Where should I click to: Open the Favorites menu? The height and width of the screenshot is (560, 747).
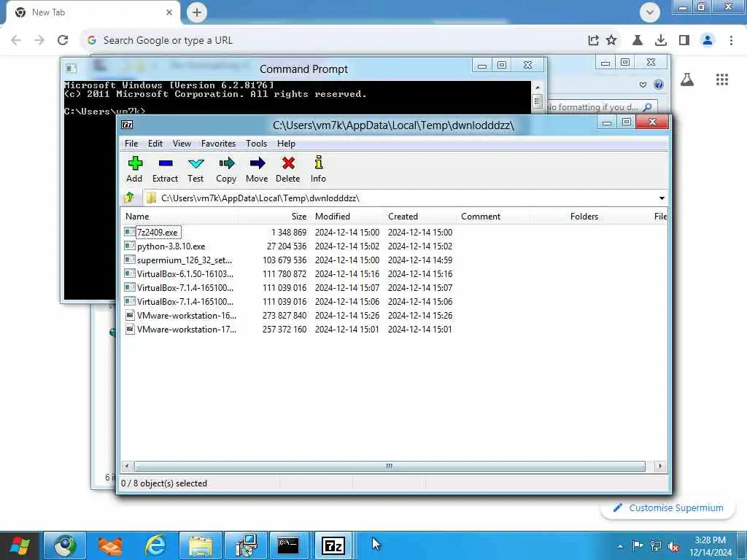[218, 144]
